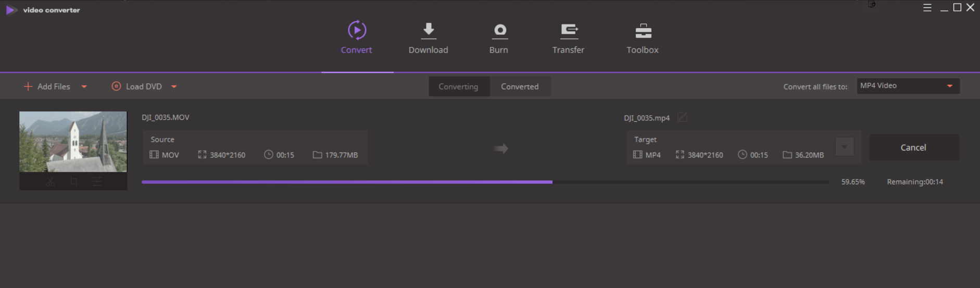Open the Convert section icon
The height and width of the screenshot is (288, 980).
357,30
